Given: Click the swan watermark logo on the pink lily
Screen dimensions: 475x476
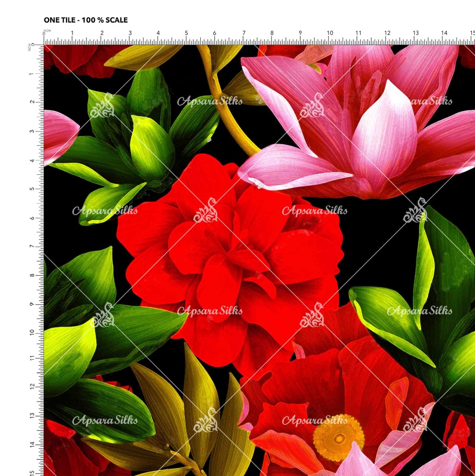Looking at the screenshot, I should 312,105.
